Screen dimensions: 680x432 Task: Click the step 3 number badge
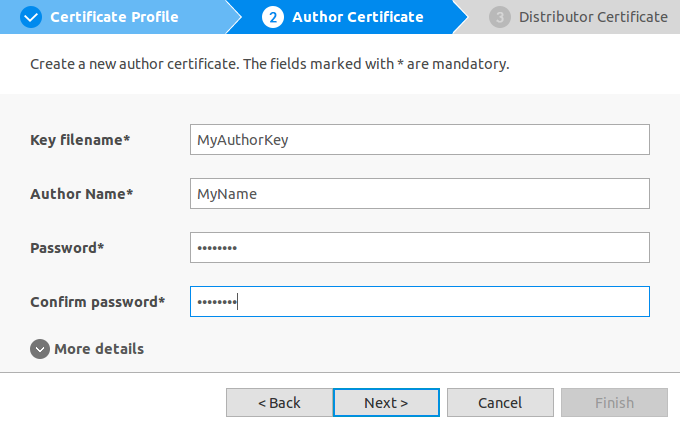click(500, 17)
